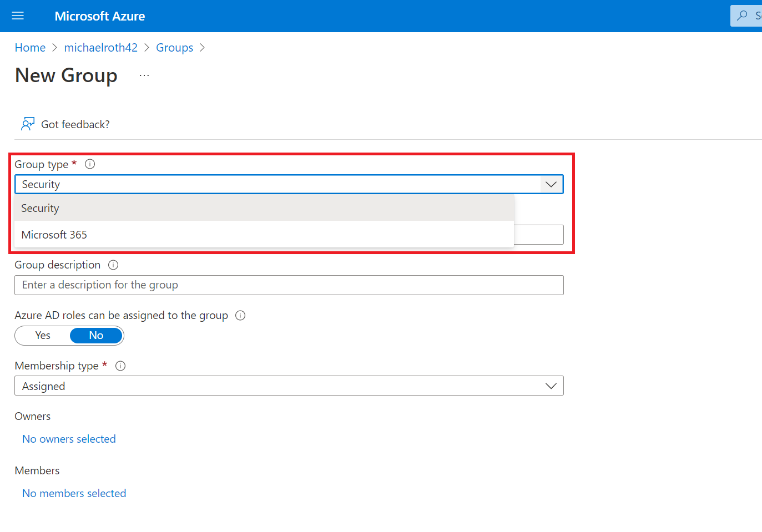This screenshot has width=762, height=532.
Task: Show info tooltip for Group type
Action: tap(90, 164)
